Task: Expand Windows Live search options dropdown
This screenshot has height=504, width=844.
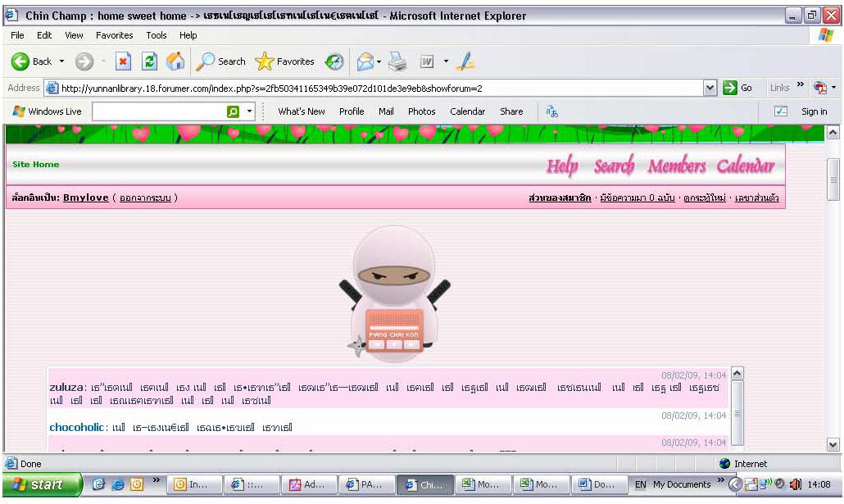Action: (x=249, y=111)
